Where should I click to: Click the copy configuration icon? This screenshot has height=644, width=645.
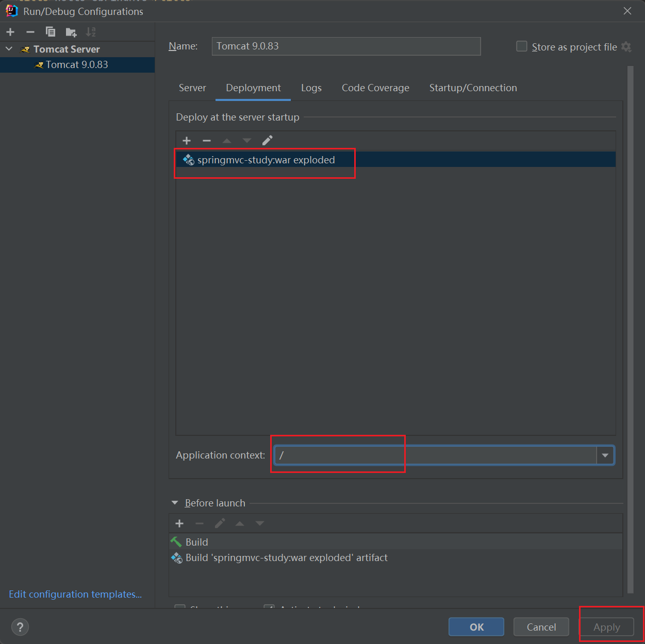pos(51,32)
